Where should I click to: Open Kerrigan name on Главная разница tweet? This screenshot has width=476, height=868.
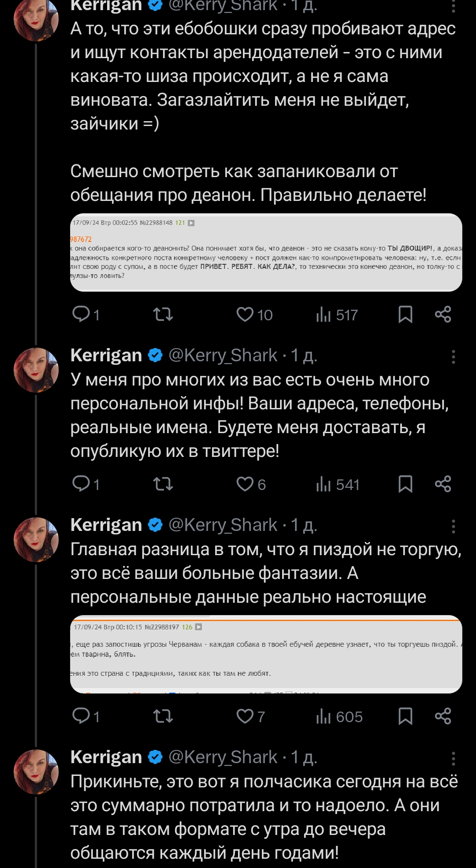coord(106,525)
